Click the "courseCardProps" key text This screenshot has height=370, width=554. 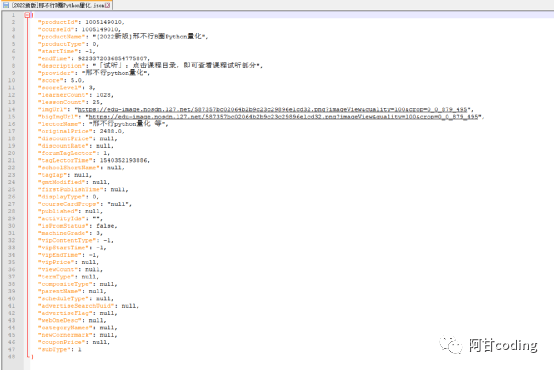(x=68, y=204)
